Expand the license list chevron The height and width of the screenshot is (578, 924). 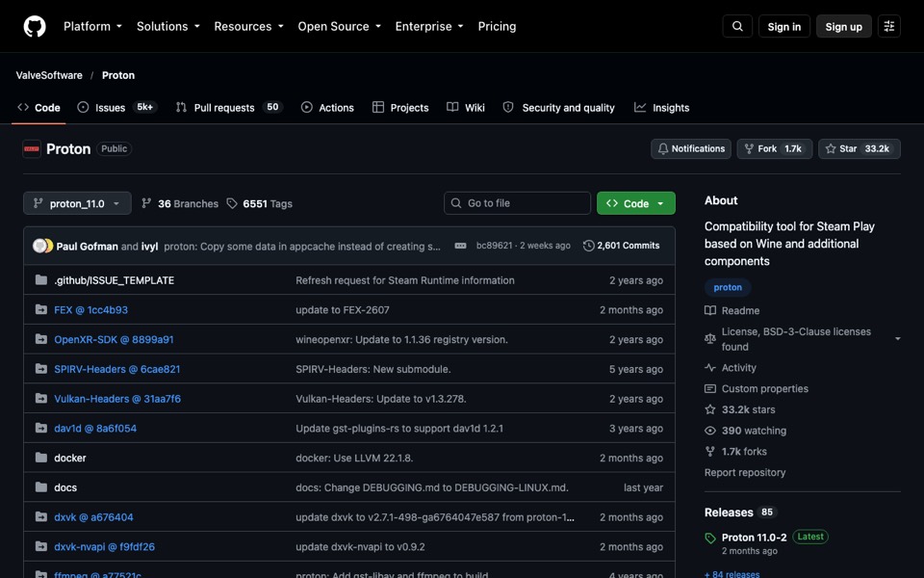(897, 339)
